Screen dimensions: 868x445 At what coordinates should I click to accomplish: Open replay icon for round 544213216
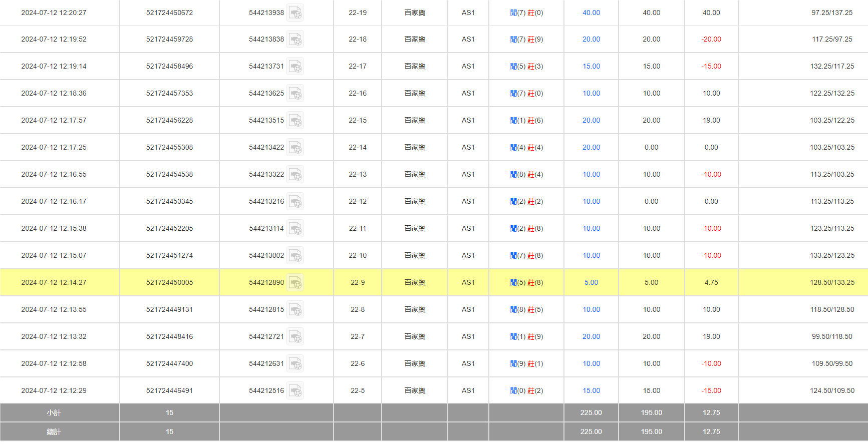click(x=295, y=202)
